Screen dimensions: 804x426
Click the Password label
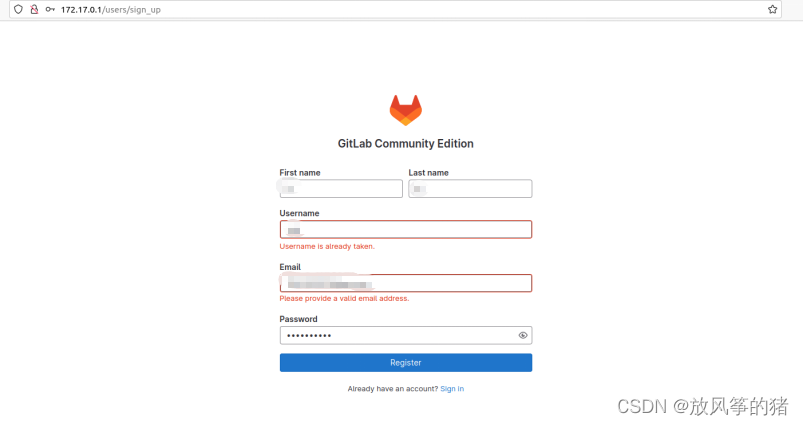pos(298,319)
